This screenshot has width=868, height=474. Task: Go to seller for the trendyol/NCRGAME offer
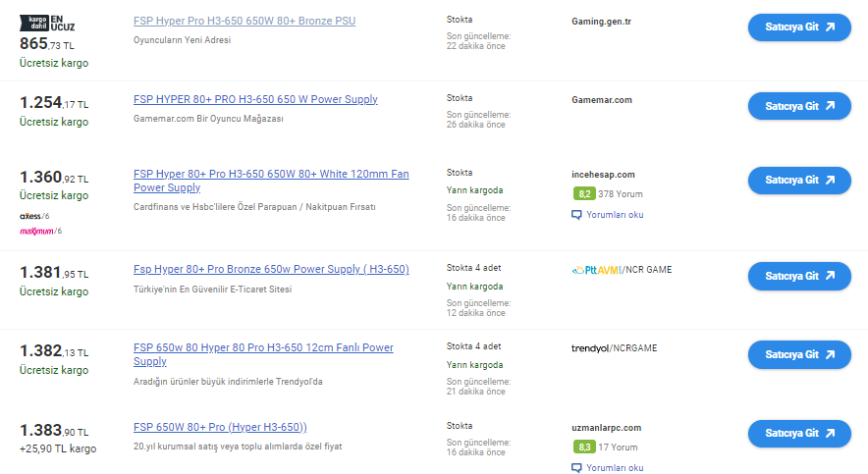[798, 354]
